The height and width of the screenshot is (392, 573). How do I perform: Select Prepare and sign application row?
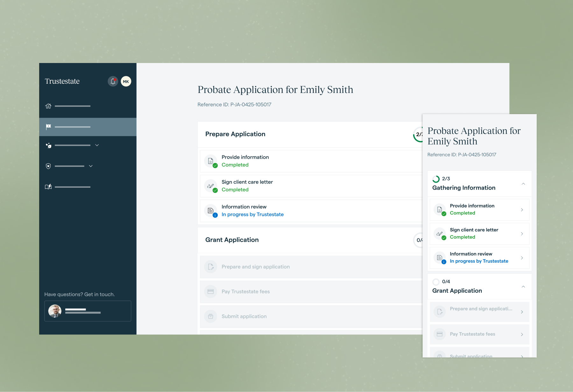click(255, 267)
